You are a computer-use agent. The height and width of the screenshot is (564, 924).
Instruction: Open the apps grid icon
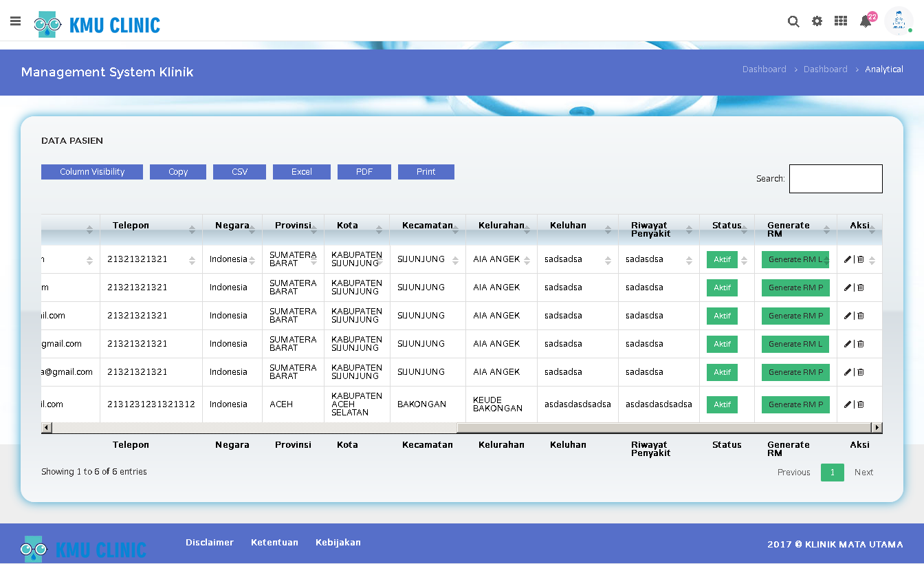point(840,21)
